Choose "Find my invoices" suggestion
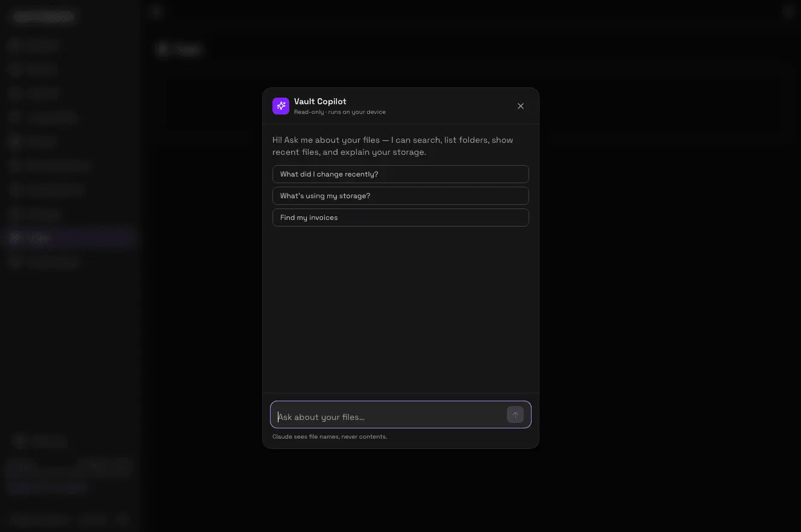 (x=400, y=217)
